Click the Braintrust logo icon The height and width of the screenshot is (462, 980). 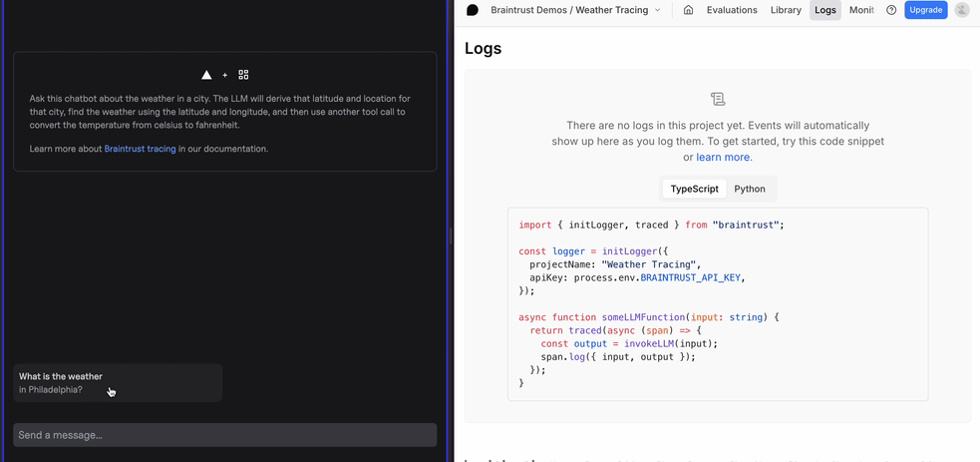[x=473, y=10]
